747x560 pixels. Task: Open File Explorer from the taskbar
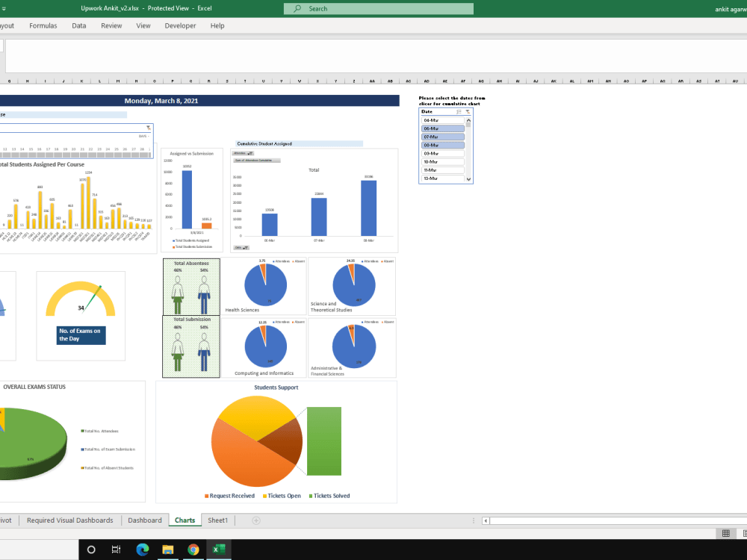click(x=168, y=550)
